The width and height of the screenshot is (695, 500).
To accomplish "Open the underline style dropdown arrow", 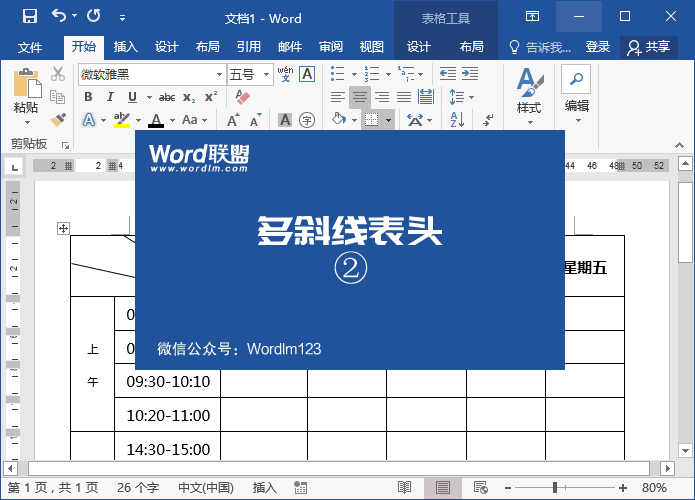I will coord(149,97).
